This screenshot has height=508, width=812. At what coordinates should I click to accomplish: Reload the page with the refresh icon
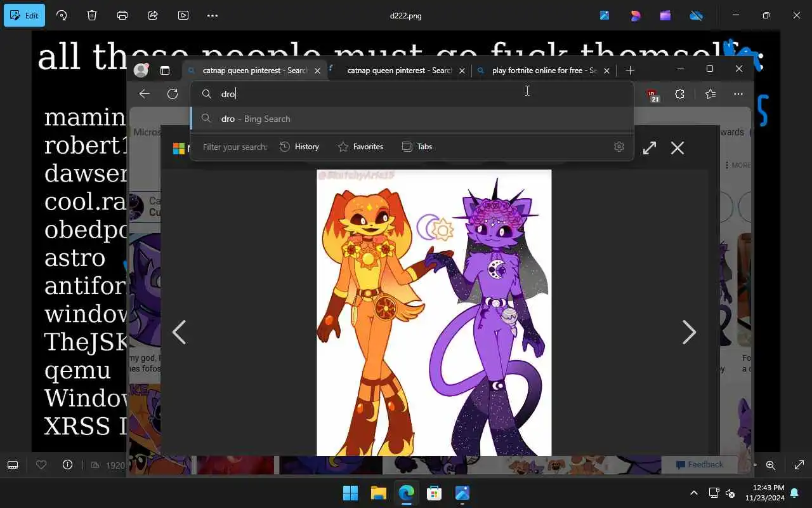173,94
